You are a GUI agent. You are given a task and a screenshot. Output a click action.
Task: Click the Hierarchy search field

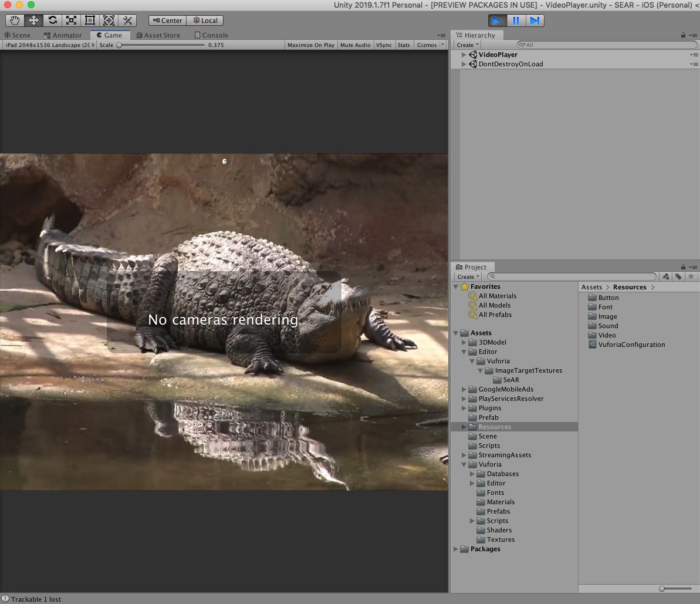pos(607,45)
